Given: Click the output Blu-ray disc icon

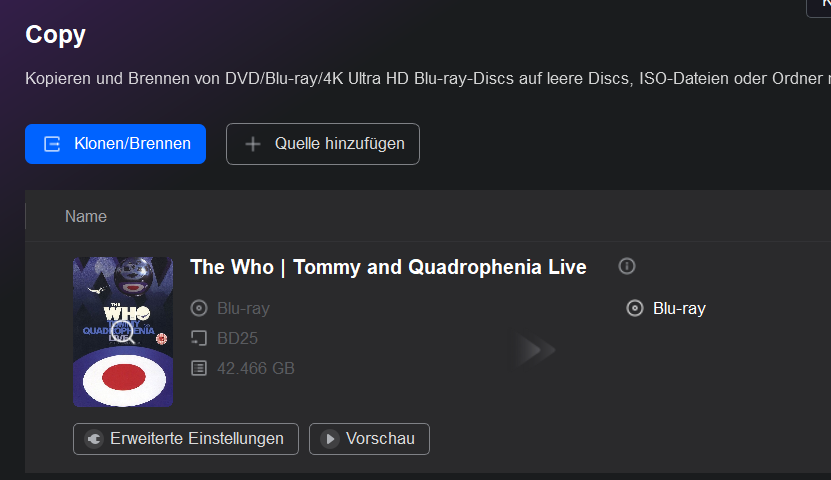Looking at the screenshot, I should pyautogui.click(x=634, y=308).
